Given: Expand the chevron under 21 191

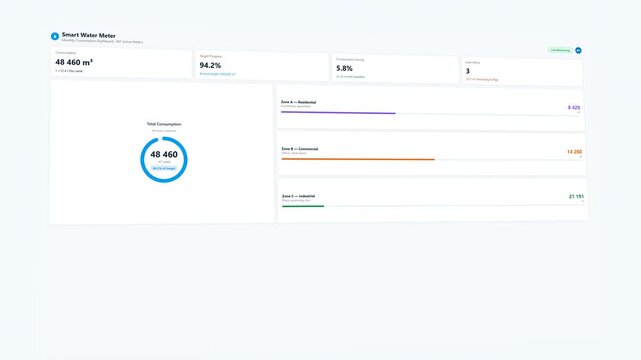Looking at the screenshot, I should pyautogui.click(x=582, y=201).
